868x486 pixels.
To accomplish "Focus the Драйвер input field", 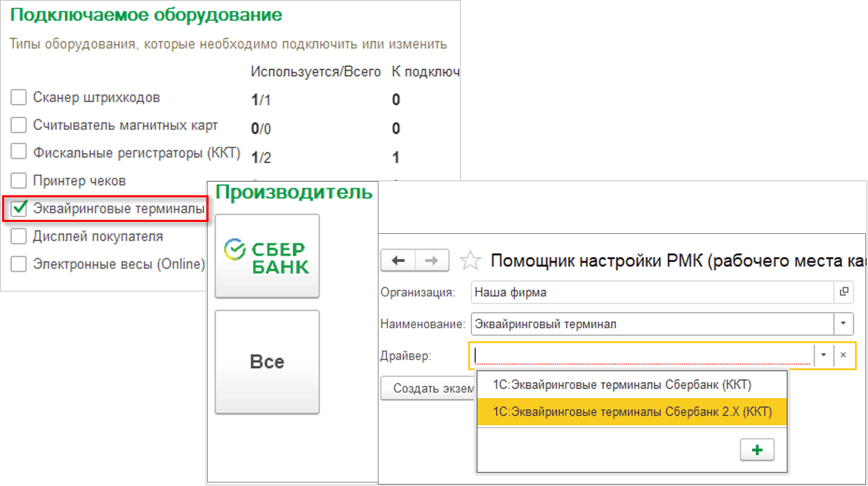I will pos(642,355).
